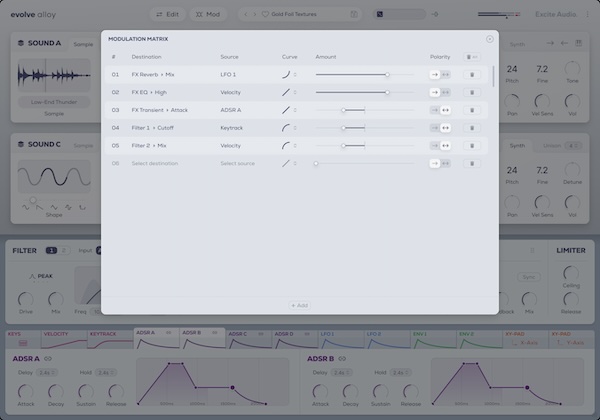Image resolution: width=600 pixels, height=420 pixels.
Task: Select the saw wave shape icon in Sound C
Action: [39, 207]
